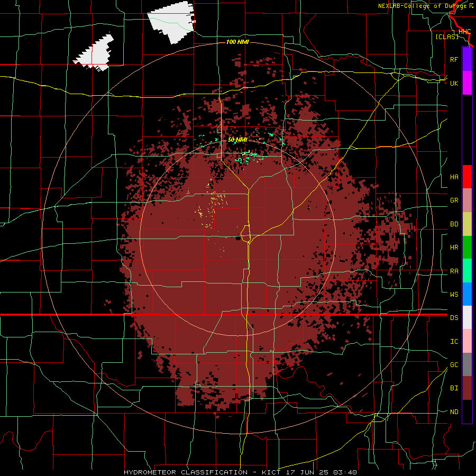
Task: Click the blue WS legend swatch
Action: tap(467, 294)
